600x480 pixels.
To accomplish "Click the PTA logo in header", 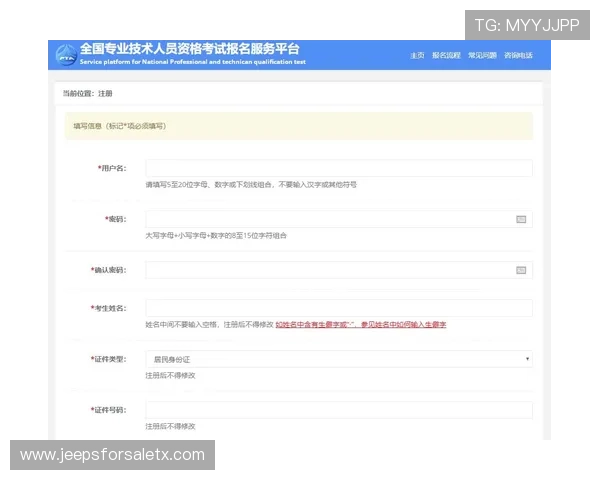I will coord(67,55).
